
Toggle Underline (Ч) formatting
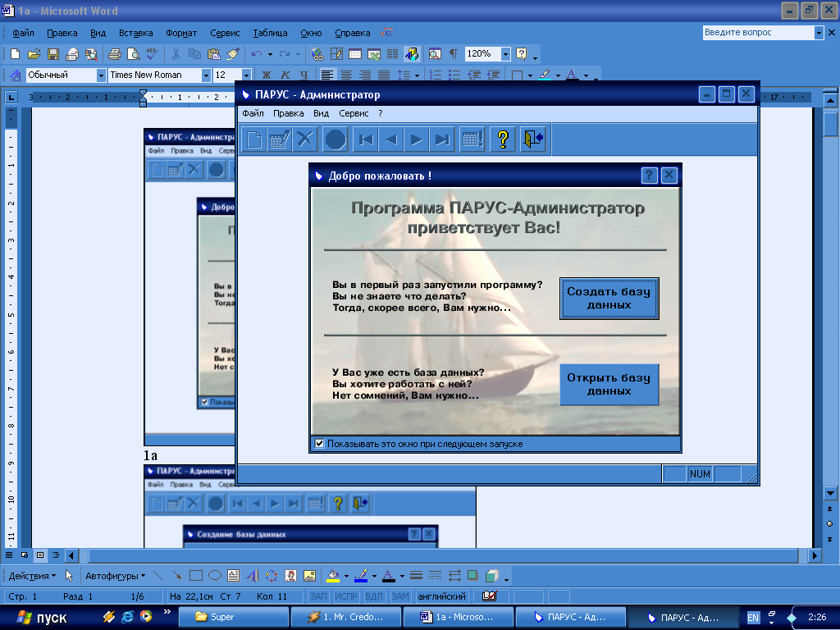click(304, 75)
